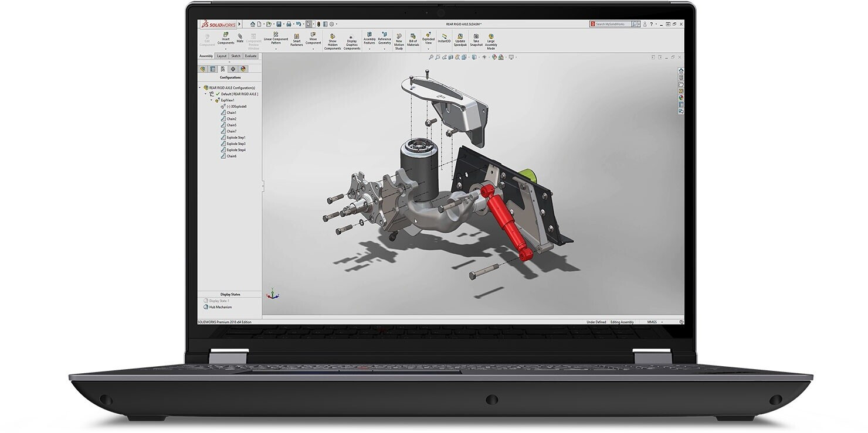The image size is (868, 433).
Task: Toggle Show Hidden Components
Action: [x=333, y=41]
